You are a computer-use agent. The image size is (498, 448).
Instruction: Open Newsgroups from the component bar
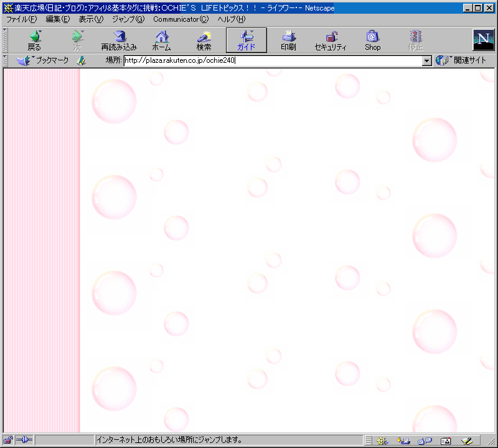pos(425,441)
